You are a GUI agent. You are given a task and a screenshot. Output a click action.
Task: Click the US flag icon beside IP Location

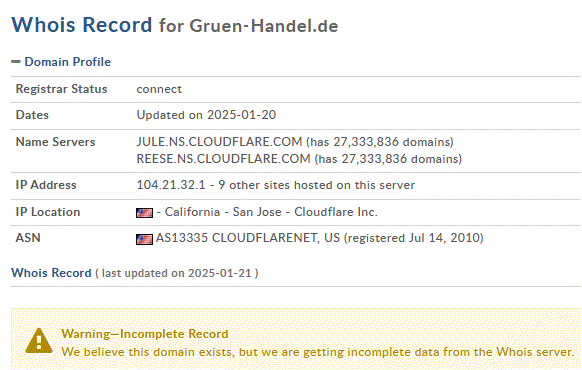click(x=144, y=213)
